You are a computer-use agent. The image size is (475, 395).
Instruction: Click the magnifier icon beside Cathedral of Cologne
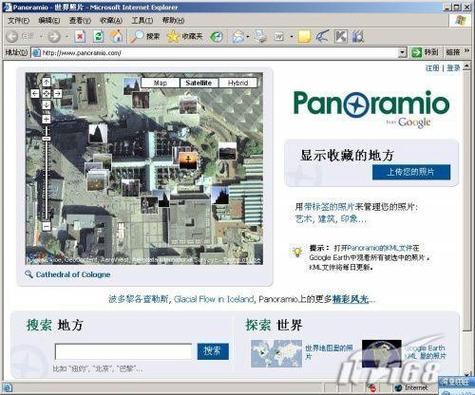click(x=29, y=274)
